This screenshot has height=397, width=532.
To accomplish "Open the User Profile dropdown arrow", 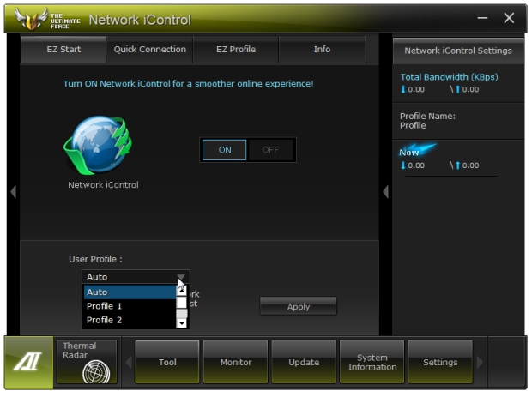I will (181, 277).
